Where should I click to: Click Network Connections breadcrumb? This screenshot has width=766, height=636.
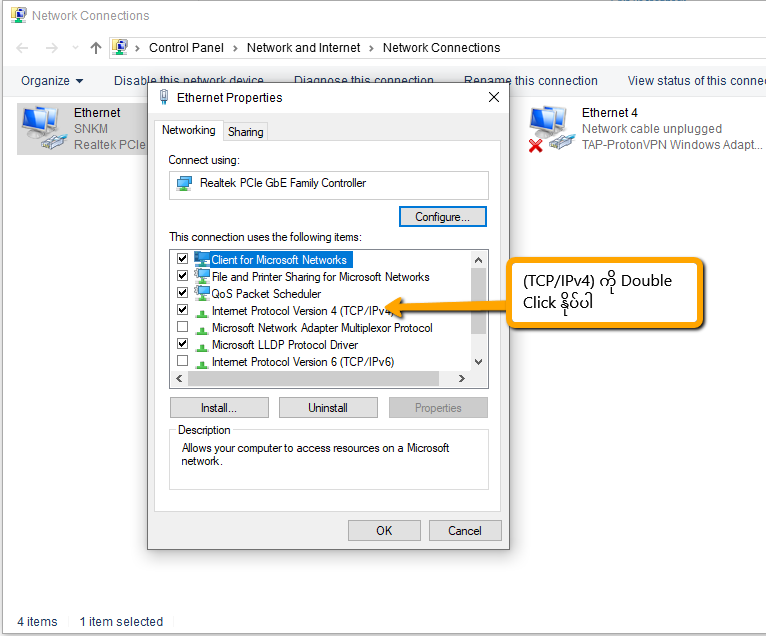(x=442, y=48)
